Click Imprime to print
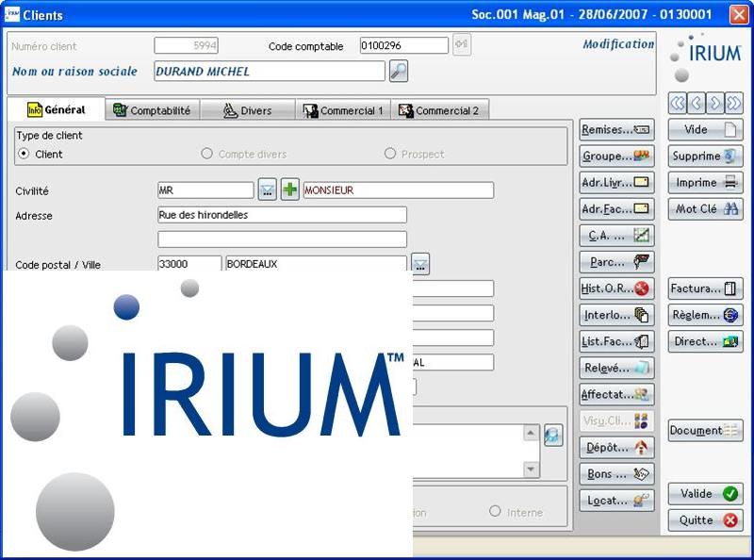This screenshot has height=560, width=754. click(705, 182)
